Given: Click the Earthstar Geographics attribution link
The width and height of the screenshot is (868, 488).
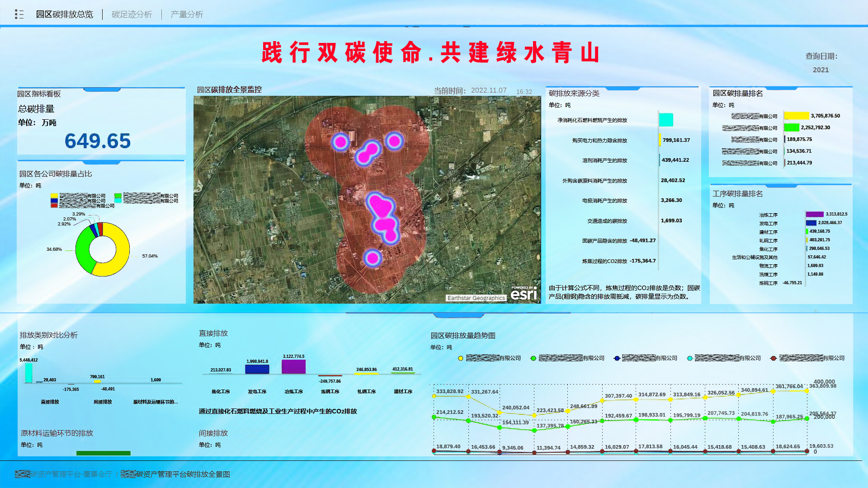Looking at the screenshot, I should click(476, 298).
